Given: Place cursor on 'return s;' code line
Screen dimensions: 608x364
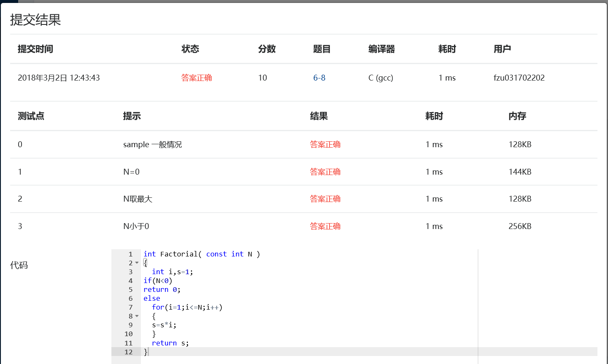Looking at the screenshot, I should pos(170,343).
